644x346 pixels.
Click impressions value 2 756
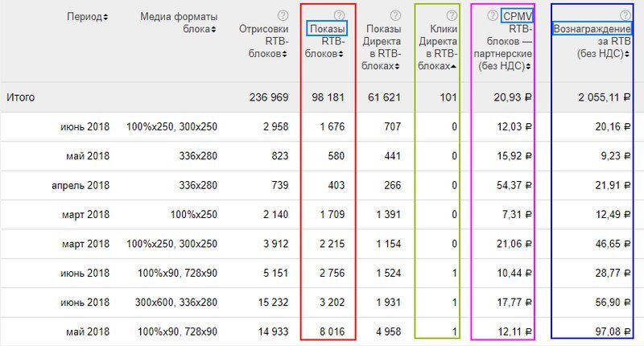[332, 273]
